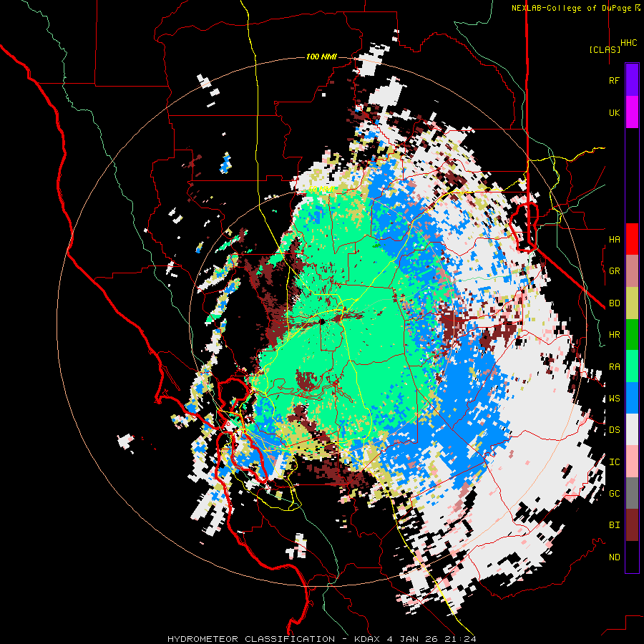Click the IC legend label

click(614, 462)
